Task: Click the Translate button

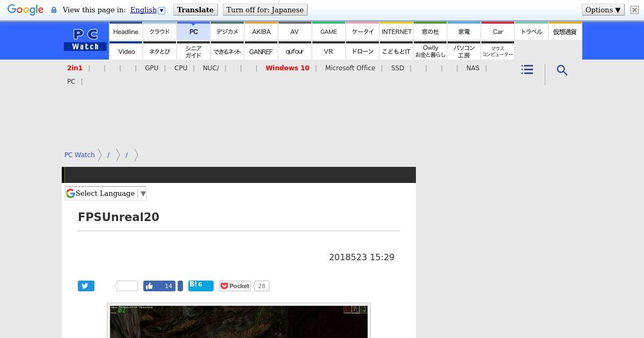Action: pos(195,10)
